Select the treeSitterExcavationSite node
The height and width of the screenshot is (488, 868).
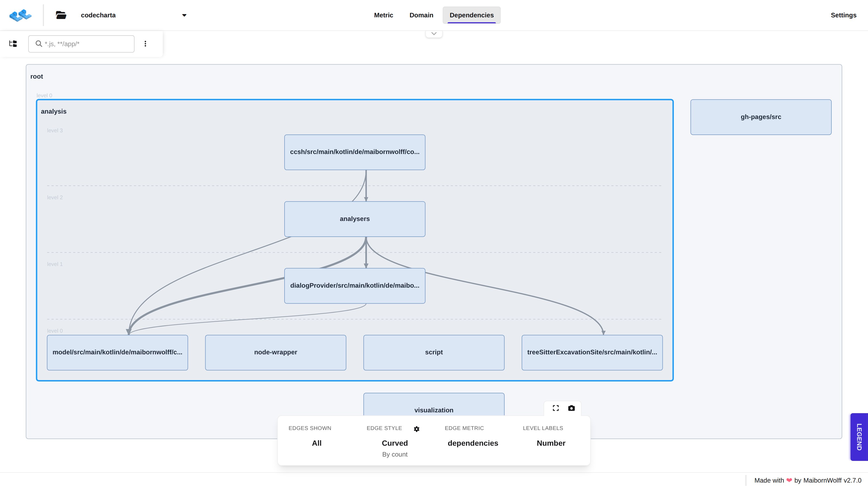coord(592,353)
